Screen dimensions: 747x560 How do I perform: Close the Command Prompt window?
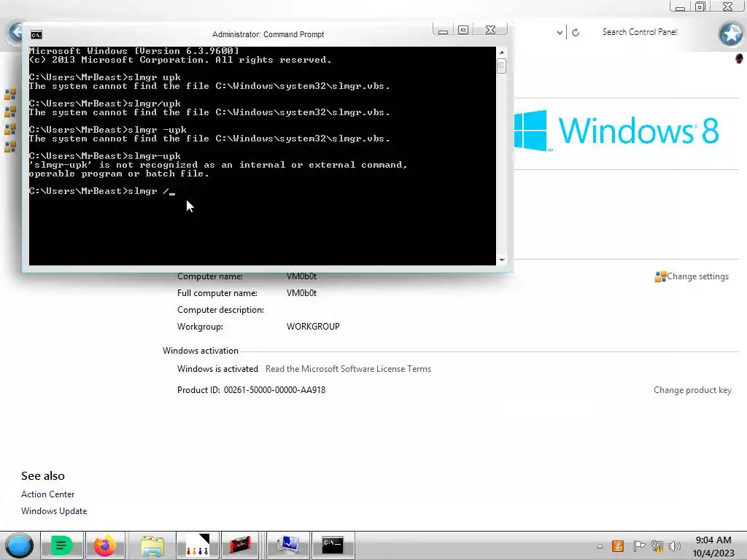tap(491, 30)
